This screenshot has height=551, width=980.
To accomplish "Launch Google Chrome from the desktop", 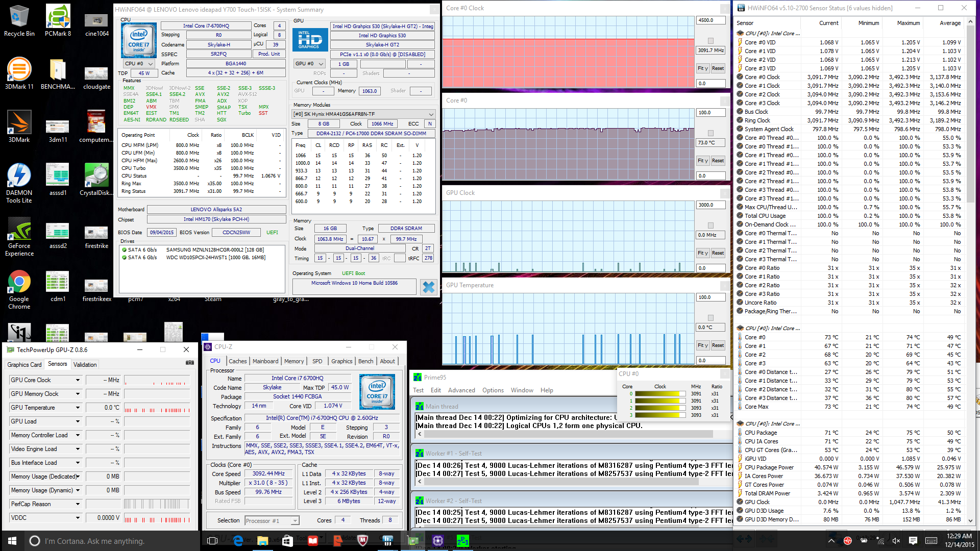I will click(x=19, y=289).
